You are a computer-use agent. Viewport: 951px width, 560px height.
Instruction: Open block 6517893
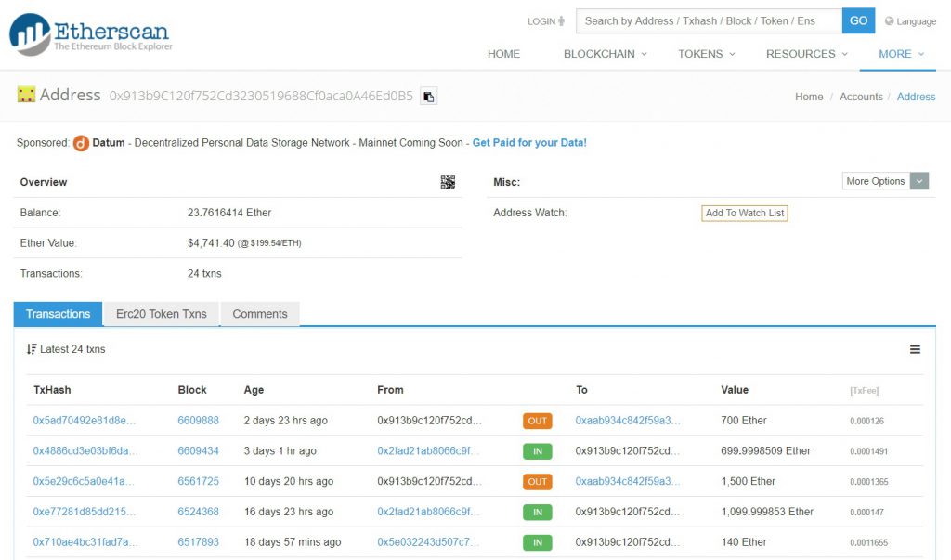pos(199,541)
